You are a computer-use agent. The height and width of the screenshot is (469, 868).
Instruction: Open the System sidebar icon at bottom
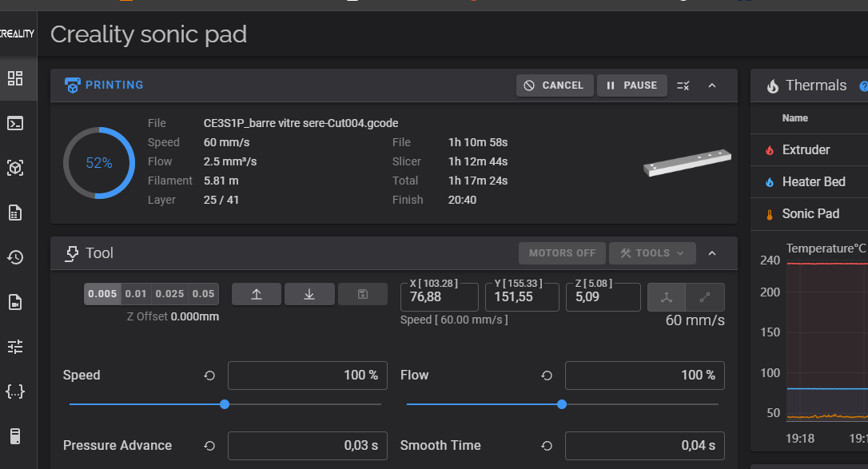click(15, 436)
